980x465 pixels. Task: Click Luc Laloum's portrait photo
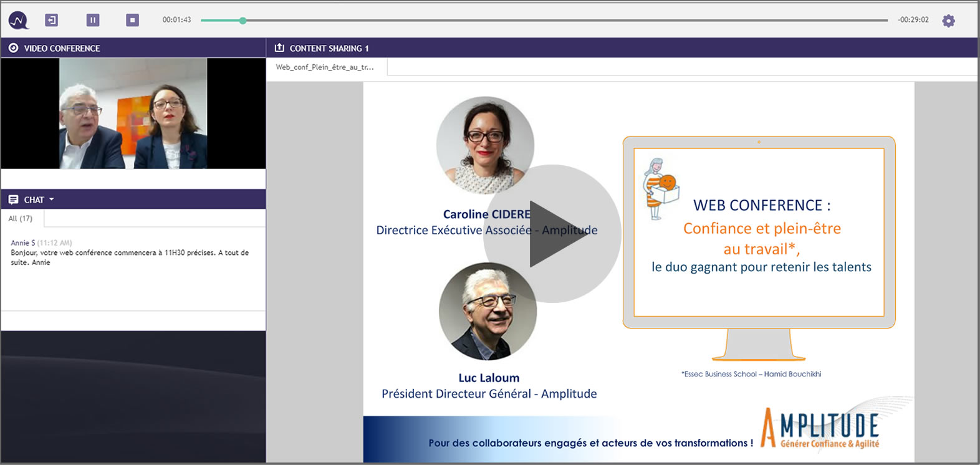coord(488,311)
